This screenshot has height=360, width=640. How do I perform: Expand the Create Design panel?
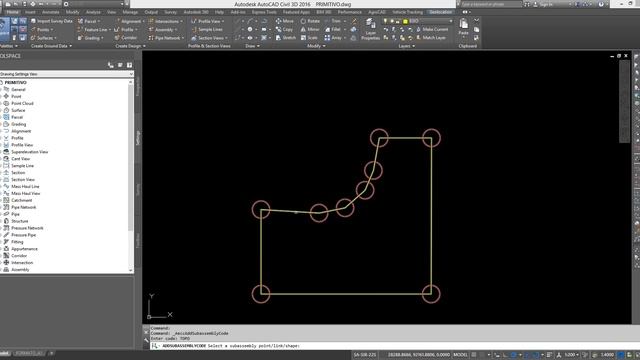[x=130, y=46]
